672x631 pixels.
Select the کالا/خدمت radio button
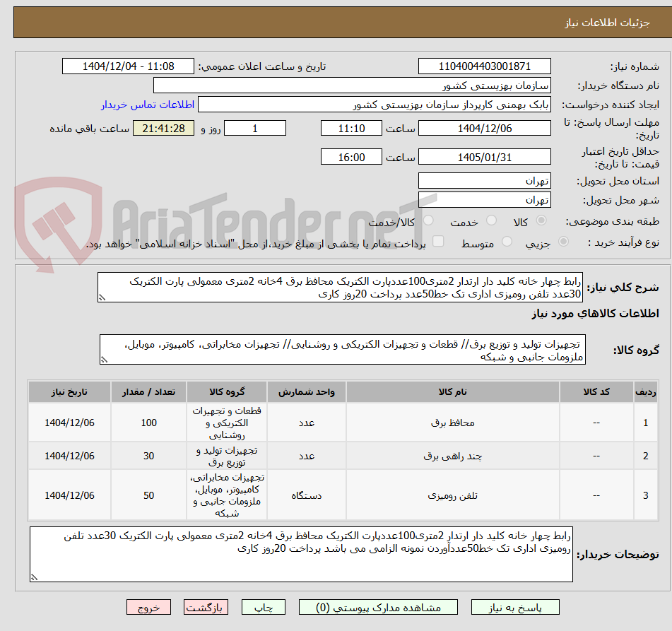coord(428,220)
